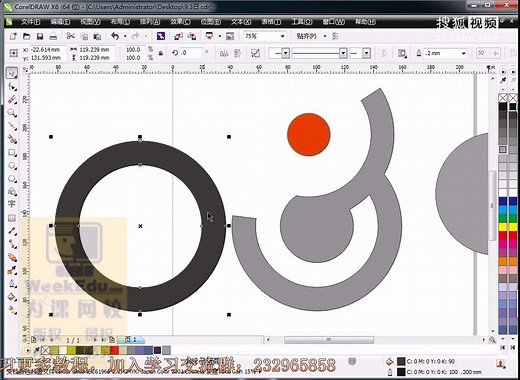
Task: Create a new document
Action: [x=13, y=36]
